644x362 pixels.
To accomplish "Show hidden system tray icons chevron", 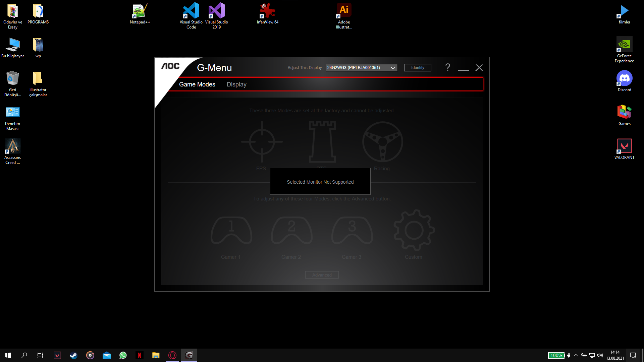I will tap(576, 355).
